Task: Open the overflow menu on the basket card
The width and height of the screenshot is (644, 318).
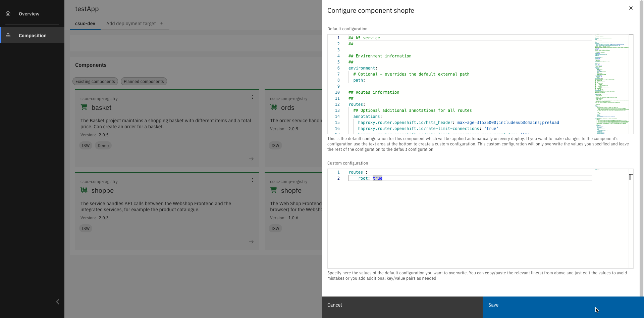Action: tap(253, 97)
